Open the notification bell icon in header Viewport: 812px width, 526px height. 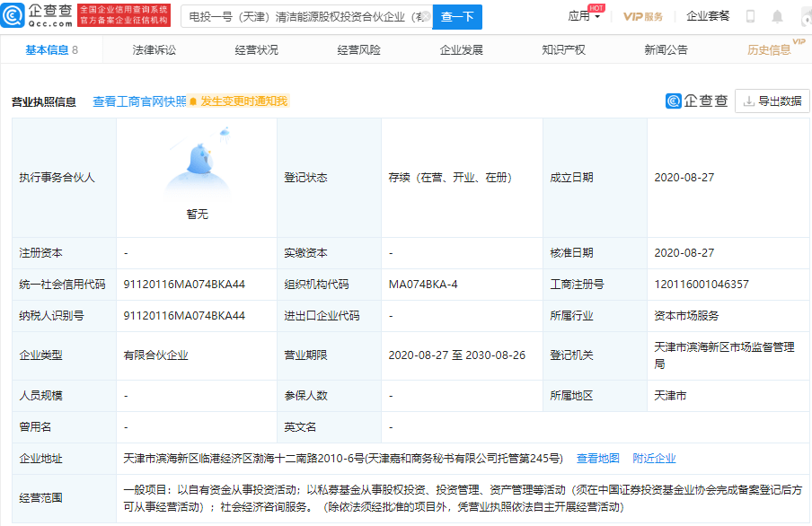776,16
